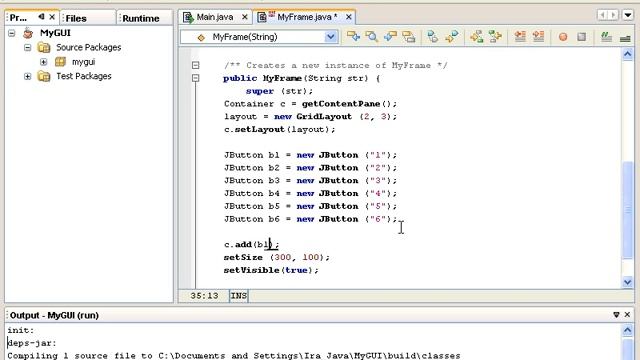Select the MyFrame.java editor tab
Image resolution: width=640 pixels, height=360 pixels.
pos(307,17)
